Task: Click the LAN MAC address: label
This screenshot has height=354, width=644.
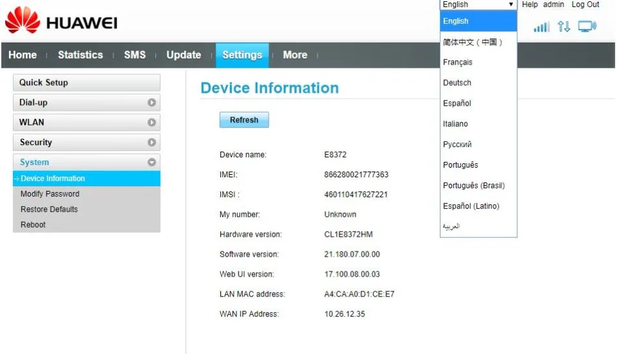Action: 252,295
